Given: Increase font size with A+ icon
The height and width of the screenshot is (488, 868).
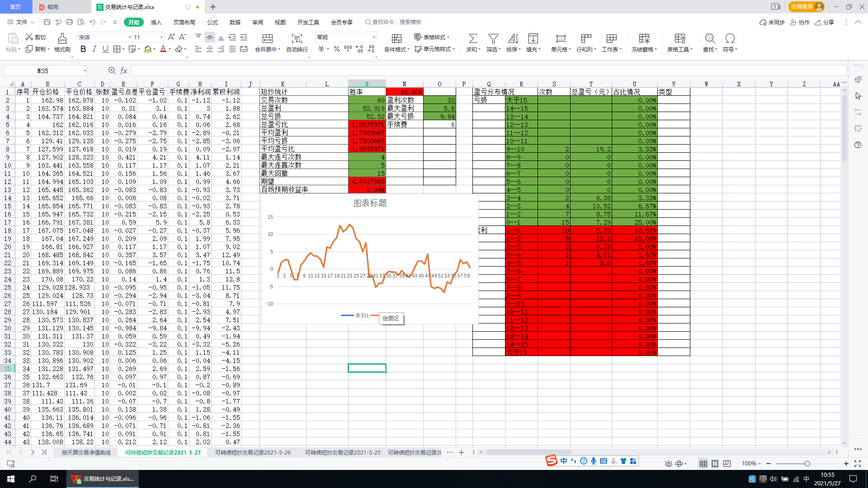Looking at the screenshot, I should (x=171, y=37).
